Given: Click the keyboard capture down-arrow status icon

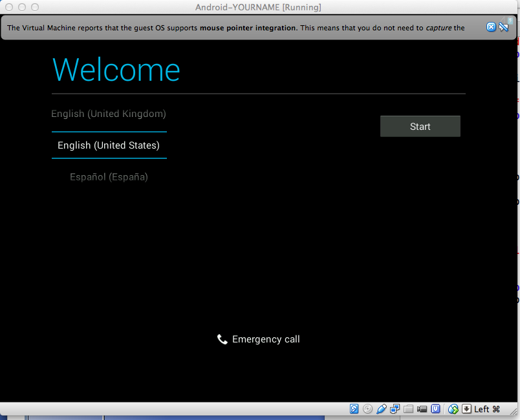Looking at the screenshot, I should click(466, 409).
